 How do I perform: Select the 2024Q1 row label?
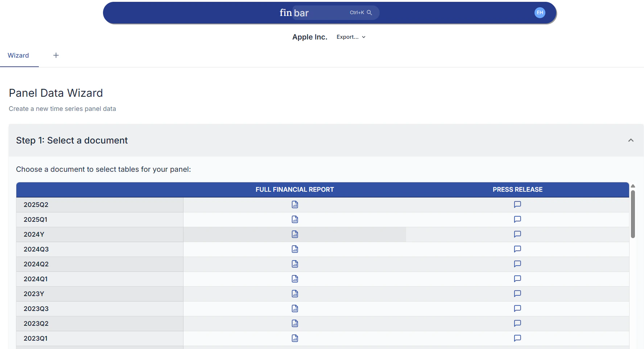point(36,279)
